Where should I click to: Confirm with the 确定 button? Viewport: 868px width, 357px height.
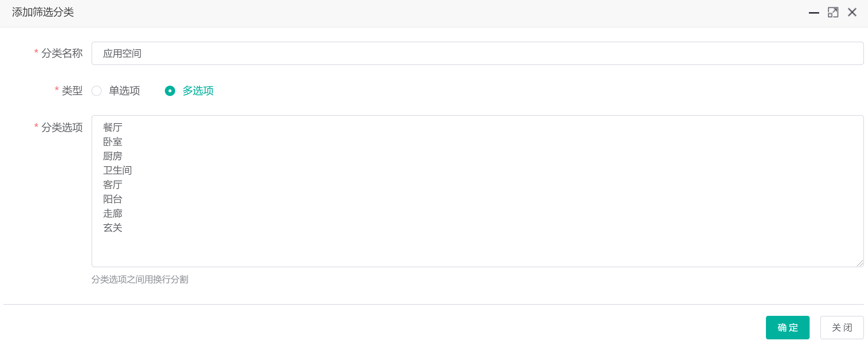tap(787, 328)
